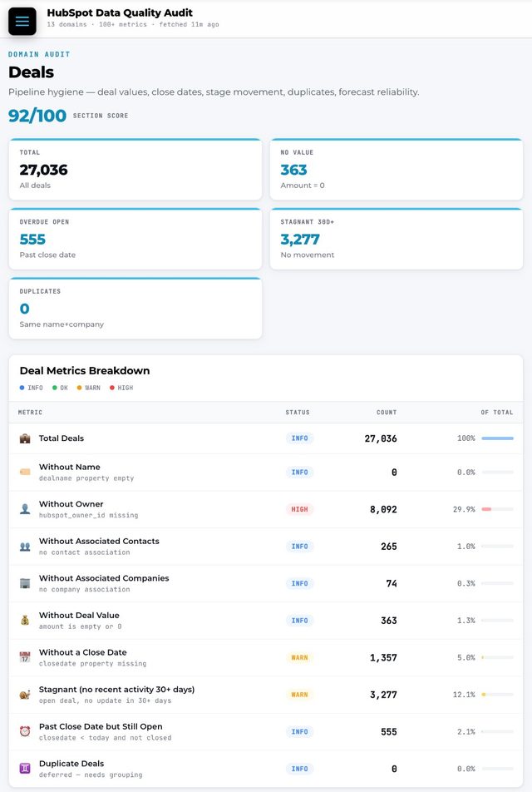Click the Deal Metrics Breakdown heading
Screen dimensions: 532x792
(85, 371)
